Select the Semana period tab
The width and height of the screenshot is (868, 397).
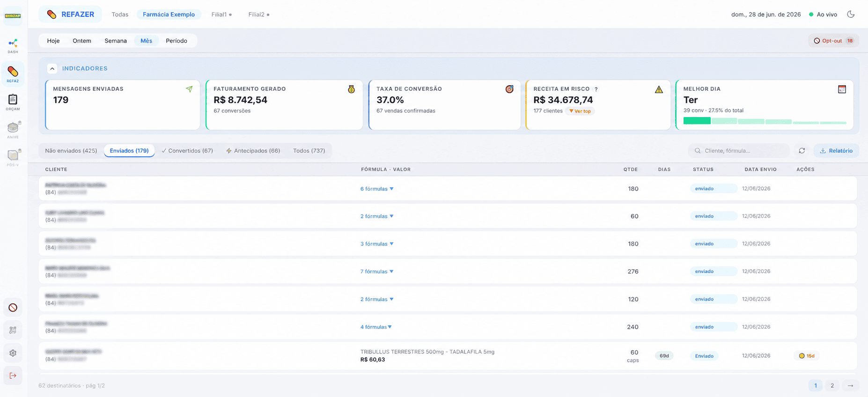coord(116,41)
